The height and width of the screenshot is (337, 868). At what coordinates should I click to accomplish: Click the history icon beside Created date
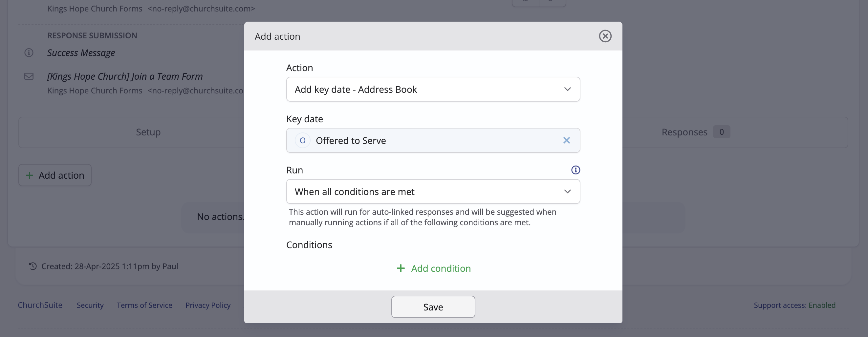pyautogui.click(x=33, y=266)
